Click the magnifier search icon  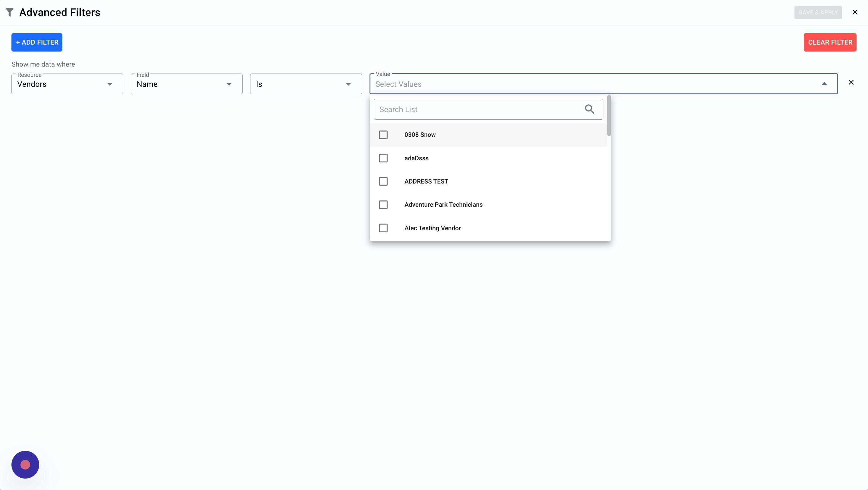(x=589, y=109)
